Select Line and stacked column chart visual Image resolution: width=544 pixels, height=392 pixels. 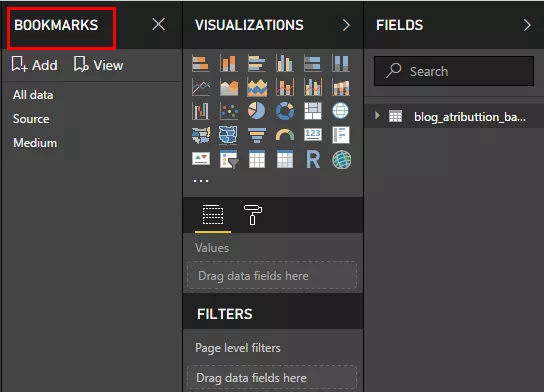[x=285, y=87]
